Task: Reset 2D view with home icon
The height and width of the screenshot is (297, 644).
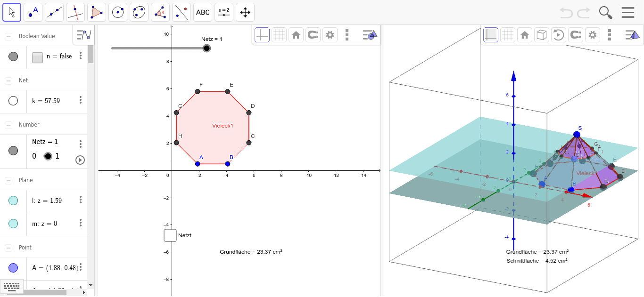Action: click(296, 35)
